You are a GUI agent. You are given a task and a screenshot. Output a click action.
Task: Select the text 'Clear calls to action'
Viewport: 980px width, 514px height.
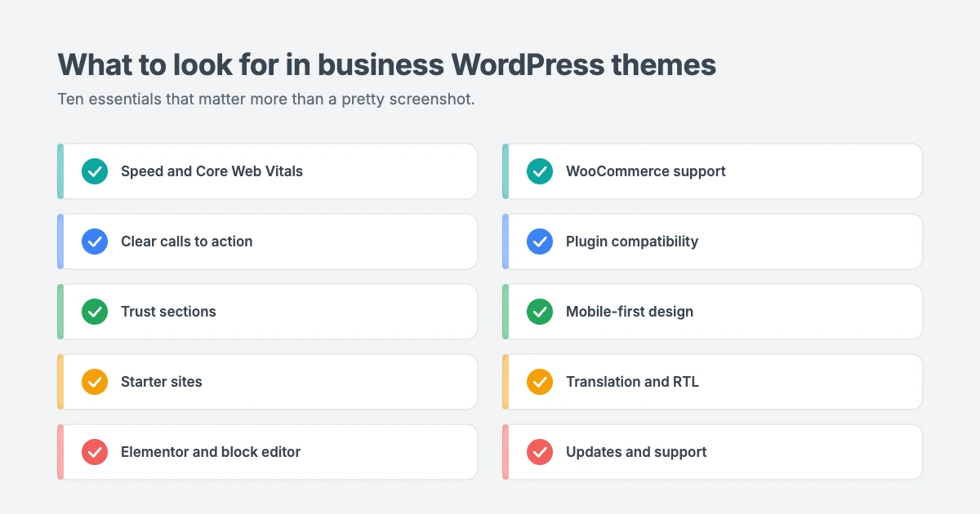click(187, 241)
